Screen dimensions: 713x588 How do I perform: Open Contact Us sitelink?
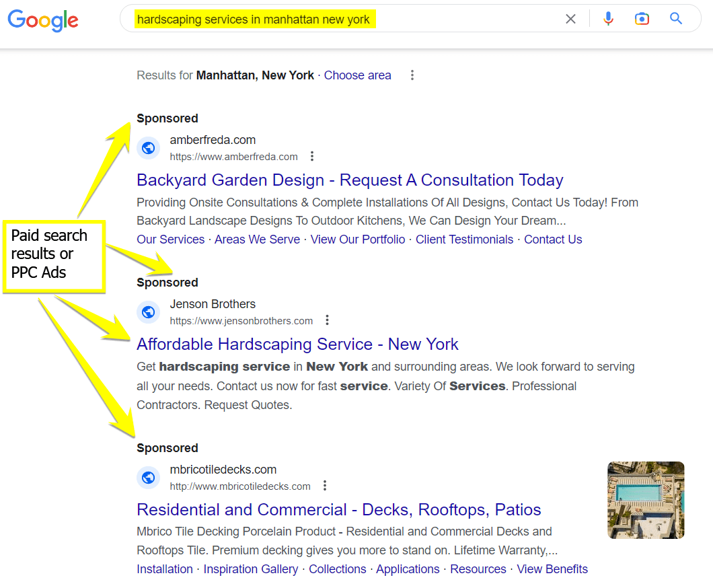click(x=553, y=240)
